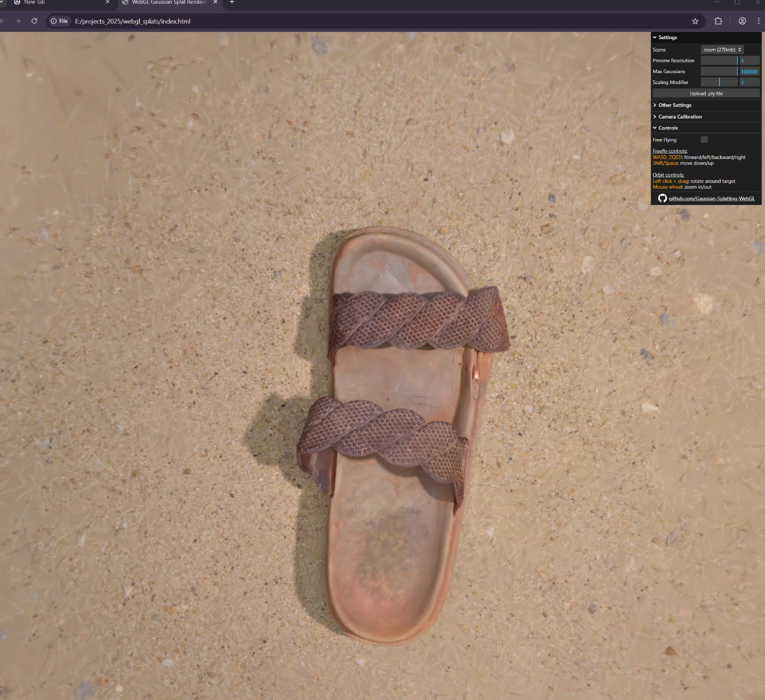
Task: Go back to the previous page
Action: coord(2,21)
